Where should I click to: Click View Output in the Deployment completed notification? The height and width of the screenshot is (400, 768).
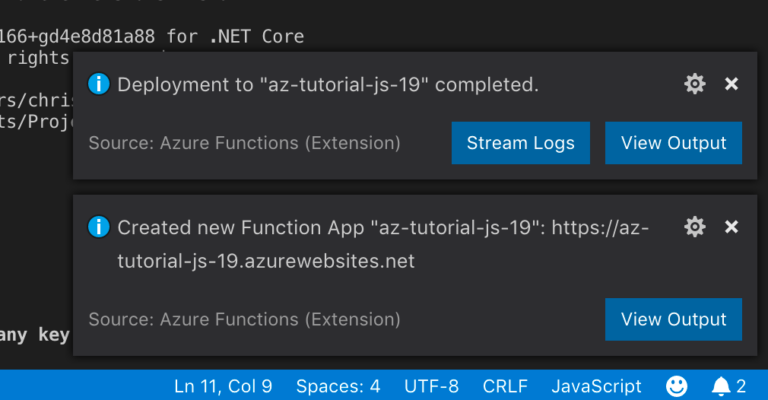(673, 143)
